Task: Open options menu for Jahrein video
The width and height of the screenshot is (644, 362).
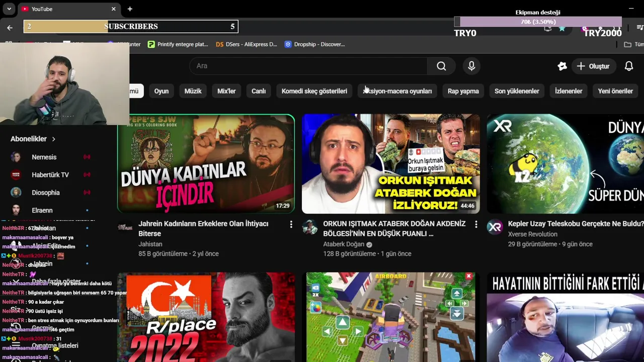Action: click(291, 225)
